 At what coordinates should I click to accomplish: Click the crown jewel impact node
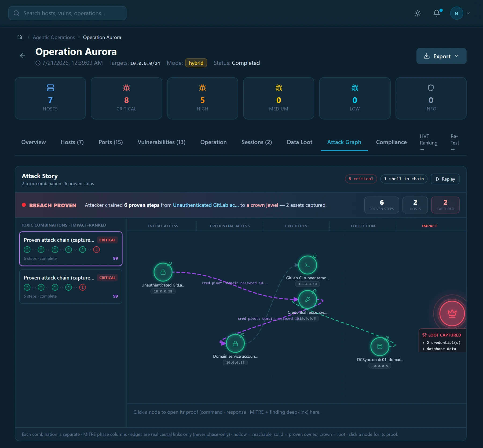(452, 313)
